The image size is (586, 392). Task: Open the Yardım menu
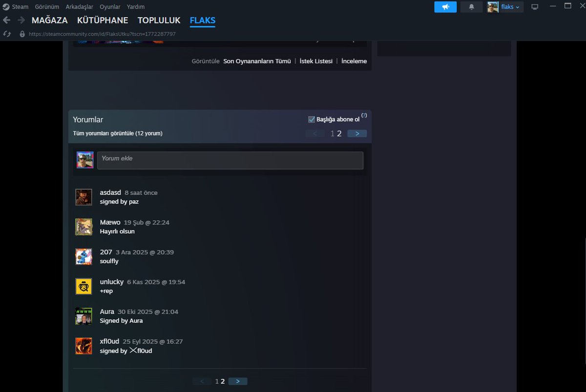135,7
